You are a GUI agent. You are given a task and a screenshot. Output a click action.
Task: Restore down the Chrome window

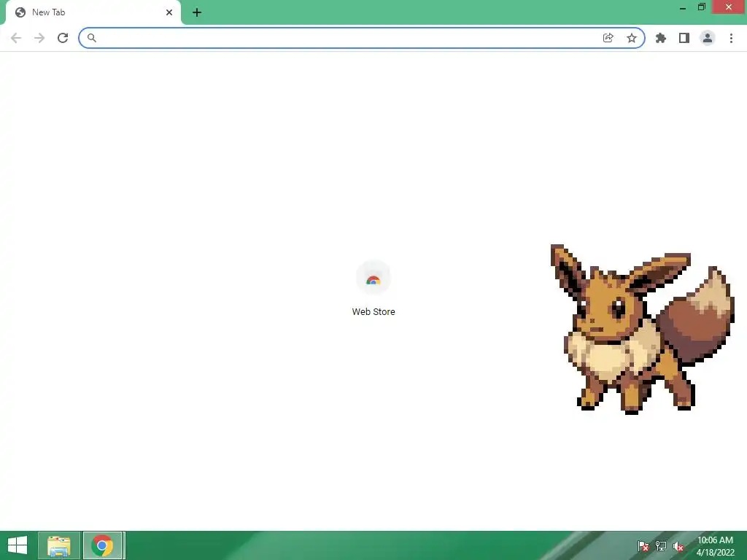pyautogui.click(x=701, y=7)
